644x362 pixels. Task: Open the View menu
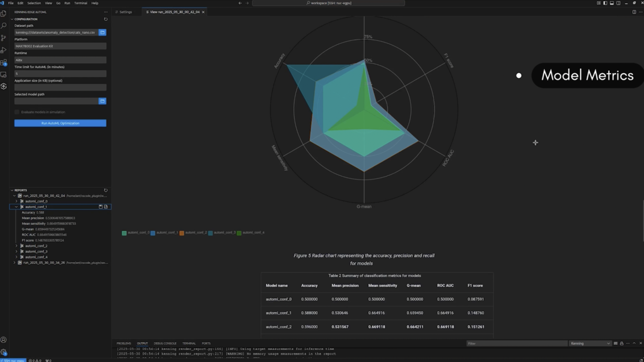48,3
